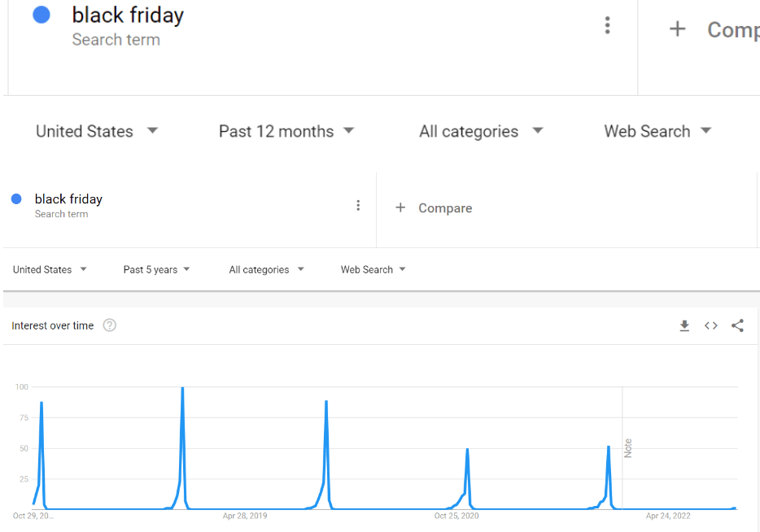The image size is (760, 532).
Task: Open the embed code icon
Action: (711, 326)
